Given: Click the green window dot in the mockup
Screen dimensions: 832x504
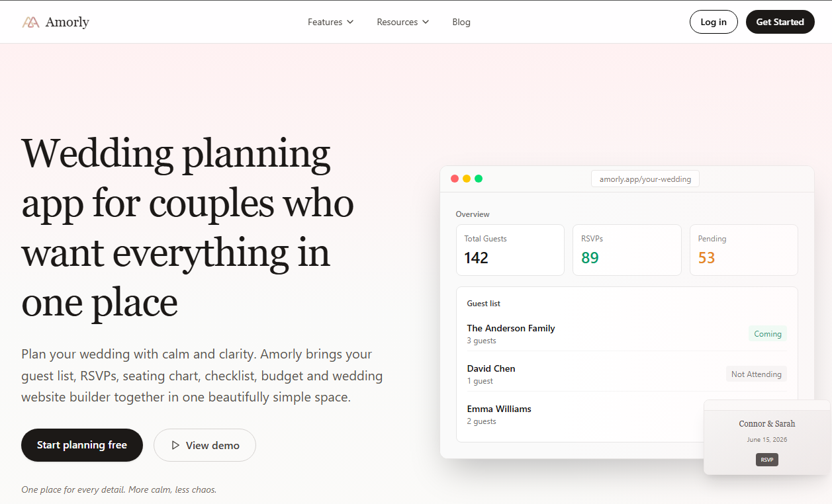Looking at the screenshot, I should tap(479, 179).
